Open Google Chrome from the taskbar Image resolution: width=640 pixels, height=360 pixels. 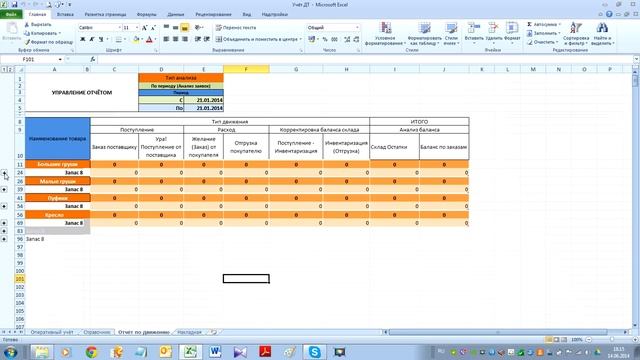[x=91, y=351]
